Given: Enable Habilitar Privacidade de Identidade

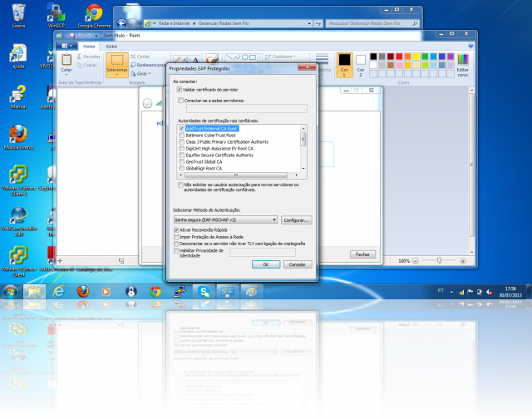Looking at the screenshot, I should pos(176,251).
